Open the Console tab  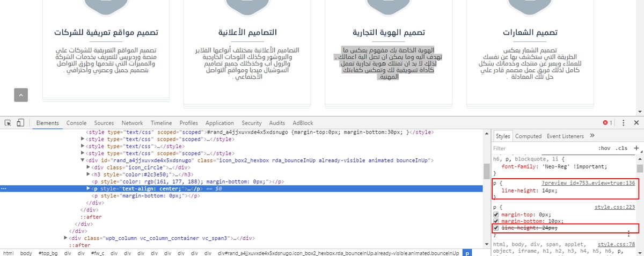point(76,123)
